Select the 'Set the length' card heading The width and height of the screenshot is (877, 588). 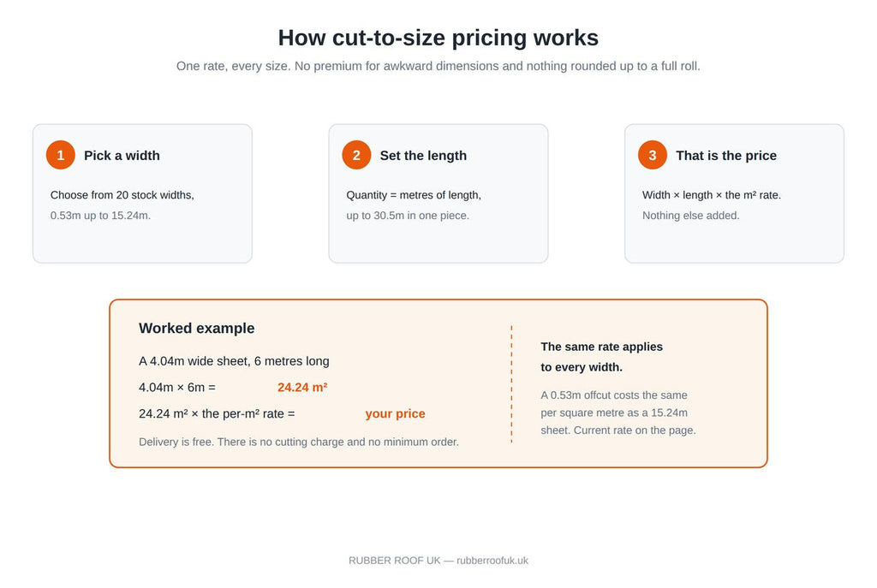pyautogui.click(x=423, y=156)
